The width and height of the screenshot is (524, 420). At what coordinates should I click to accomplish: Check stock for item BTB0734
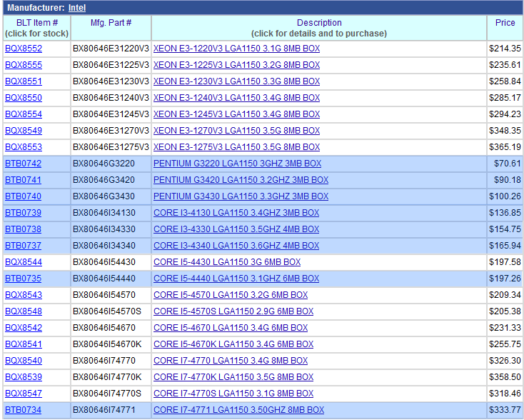23,409
